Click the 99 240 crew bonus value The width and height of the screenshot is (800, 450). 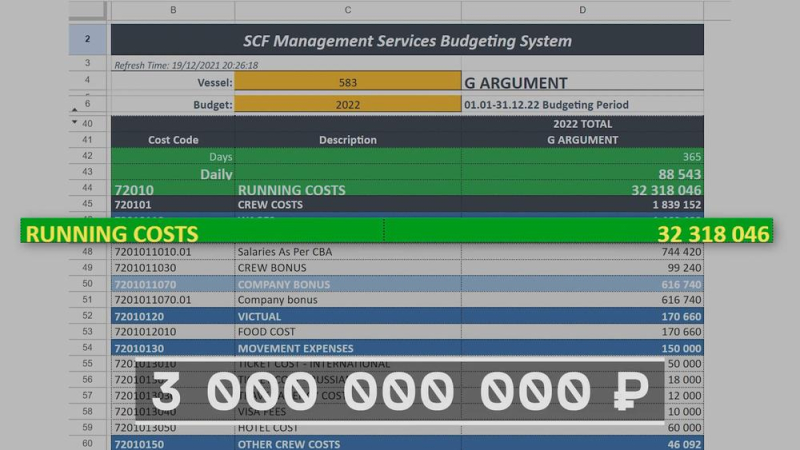point(684,268)
